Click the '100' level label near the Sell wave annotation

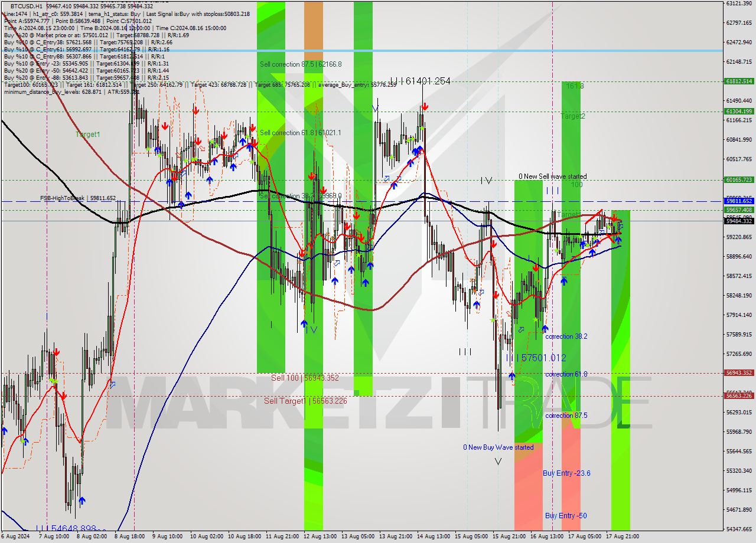point(577,185)
